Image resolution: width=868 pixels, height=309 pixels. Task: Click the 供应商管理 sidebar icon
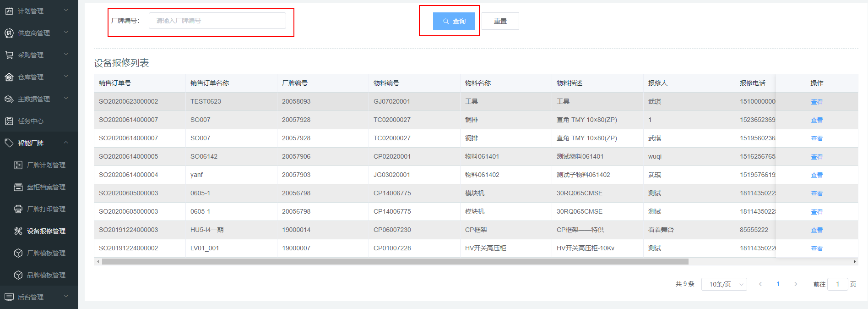pos(9,33)
